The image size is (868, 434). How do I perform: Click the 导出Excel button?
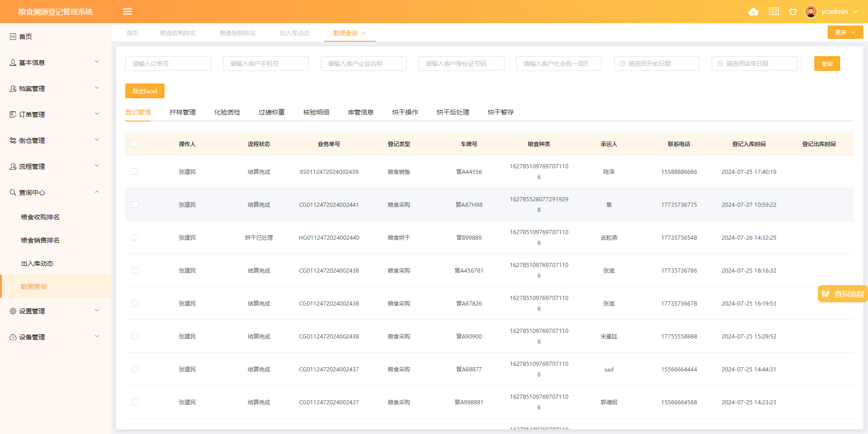click(145, 91)
